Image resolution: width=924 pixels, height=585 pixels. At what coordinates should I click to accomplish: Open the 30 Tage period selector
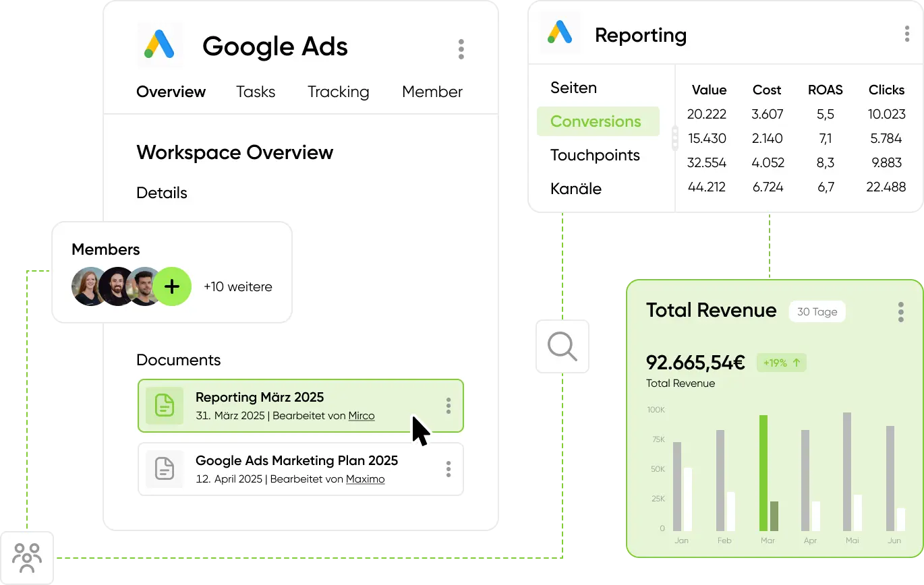tap(817, 311)
